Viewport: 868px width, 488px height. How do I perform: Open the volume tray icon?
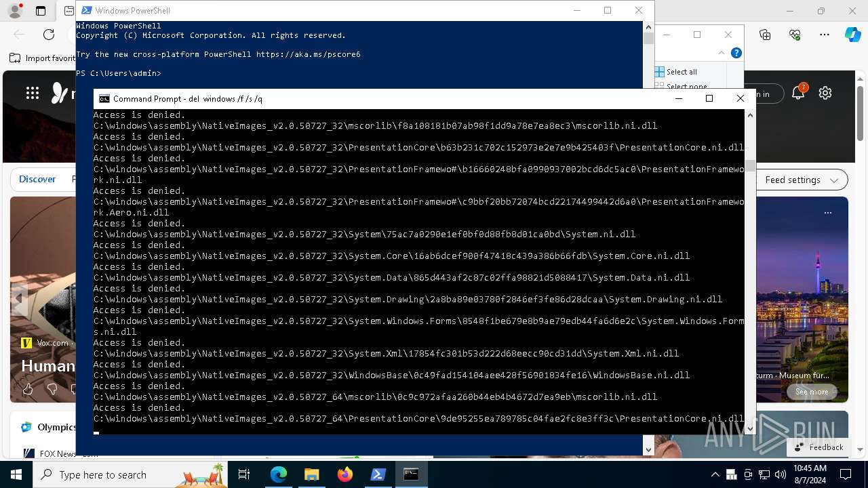click(x=781, y=474)
